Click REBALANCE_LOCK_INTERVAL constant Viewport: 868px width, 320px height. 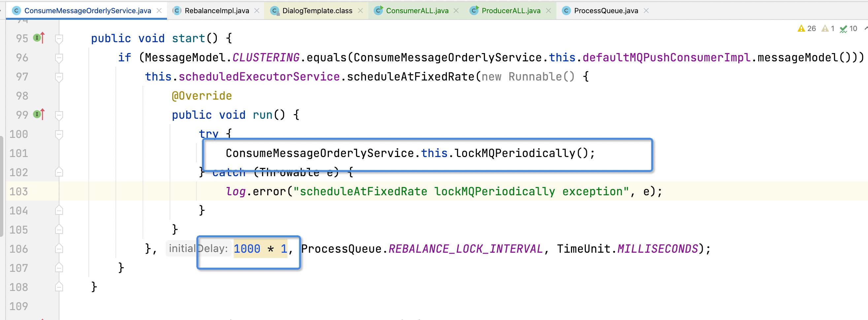click(x=466, y=249)
